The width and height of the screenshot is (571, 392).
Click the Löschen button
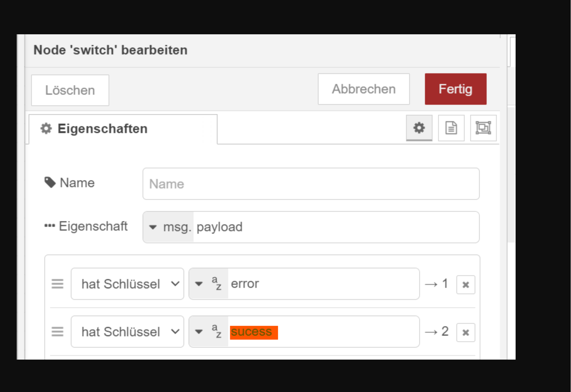coord(70,90)
